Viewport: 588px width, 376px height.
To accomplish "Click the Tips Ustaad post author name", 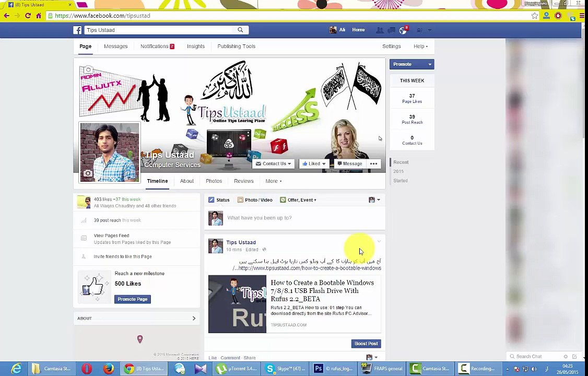I will 241,242.
